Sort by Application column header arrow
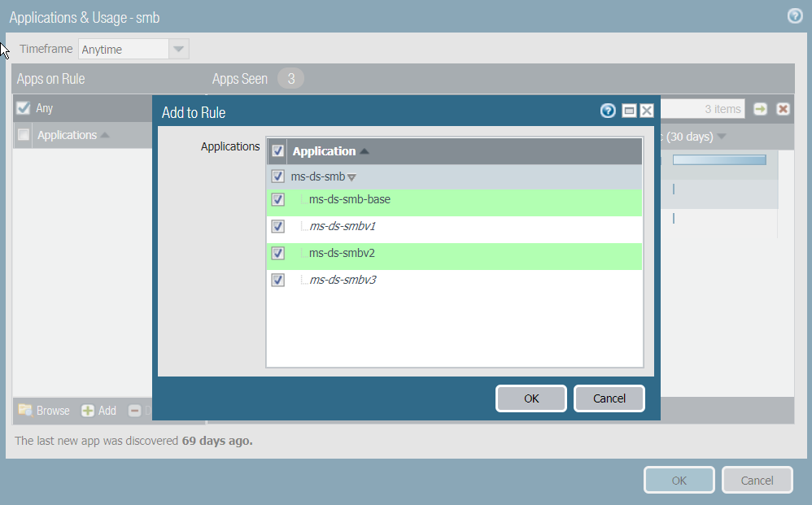 [x=364, y=151]
